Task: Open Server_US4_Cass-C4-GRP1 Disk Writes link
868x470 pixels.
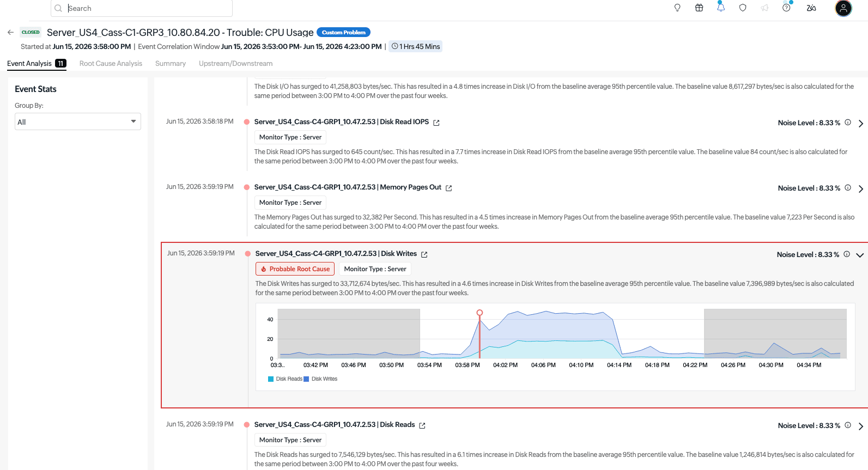Action: tap(336, 253)
